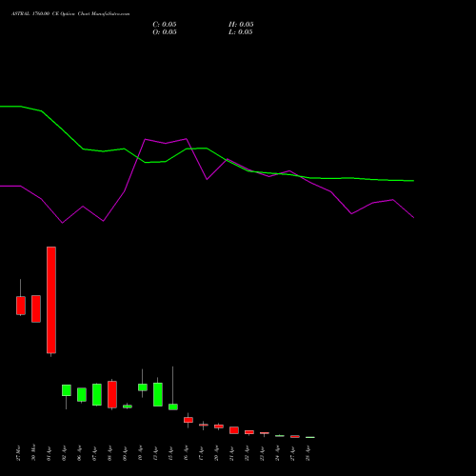The height and width of the screenshot is (476, 476).
Task: Click the 08 Apr date label
Action: pos(109,453)
